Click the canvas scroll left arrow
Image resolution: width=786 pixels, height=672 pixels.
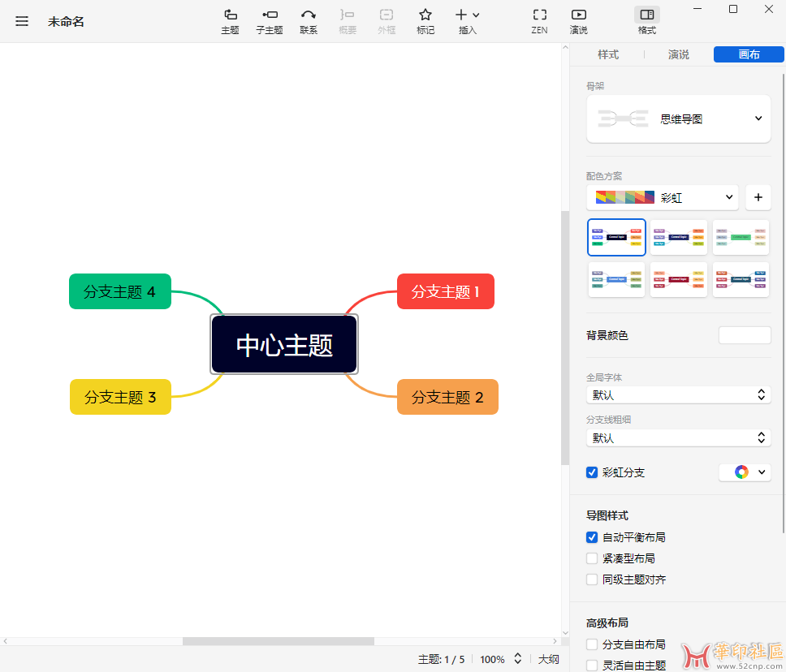[5, 641]
